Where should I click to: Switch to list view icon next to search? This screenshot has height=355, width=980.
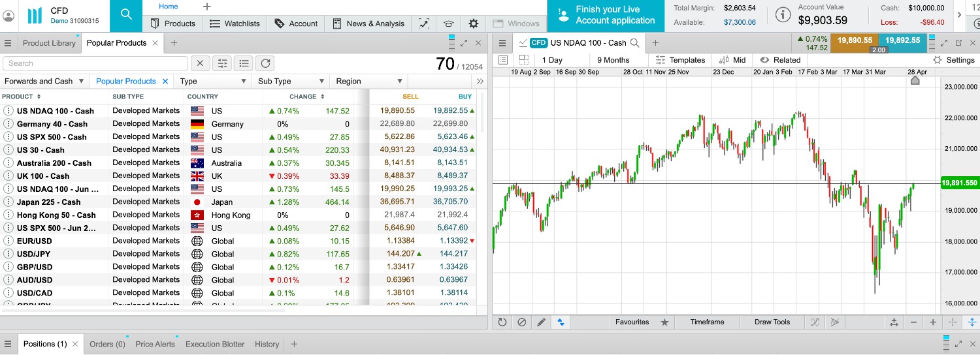coord(244,63)
